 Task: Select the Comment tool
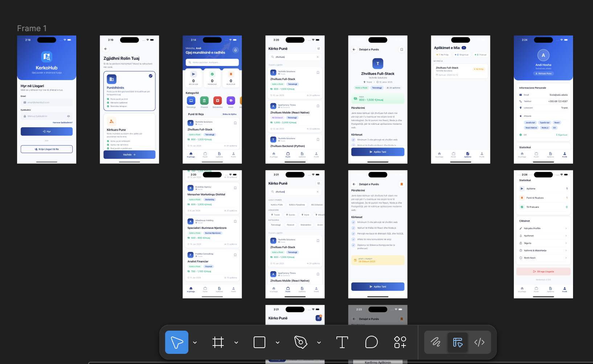point(371,342)
